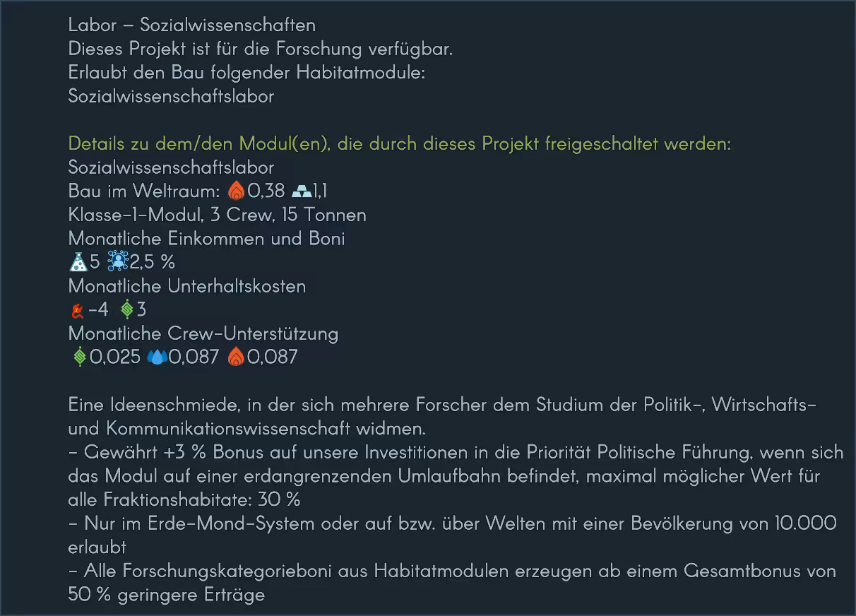Screen dimensions: 856x616
Task: Click the metal ingots icon next to 1,1
Action: click(300, 191)
